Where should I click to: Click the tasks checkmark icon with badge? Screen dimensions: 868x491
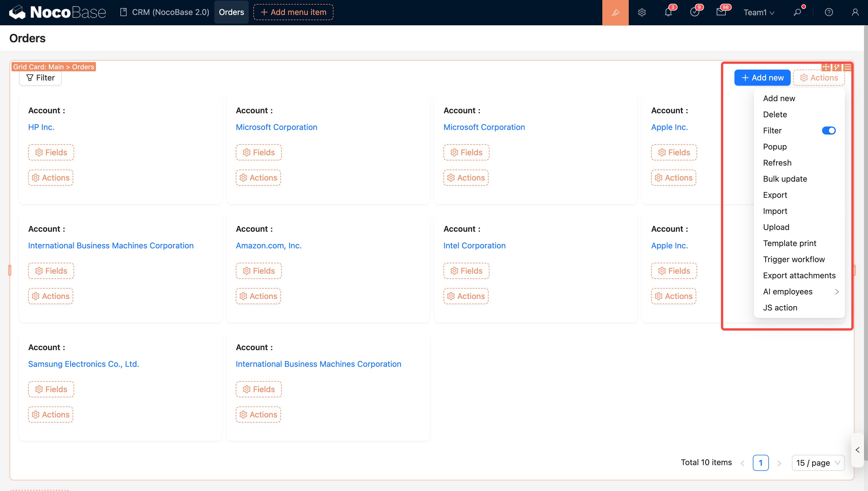point(695,12)
